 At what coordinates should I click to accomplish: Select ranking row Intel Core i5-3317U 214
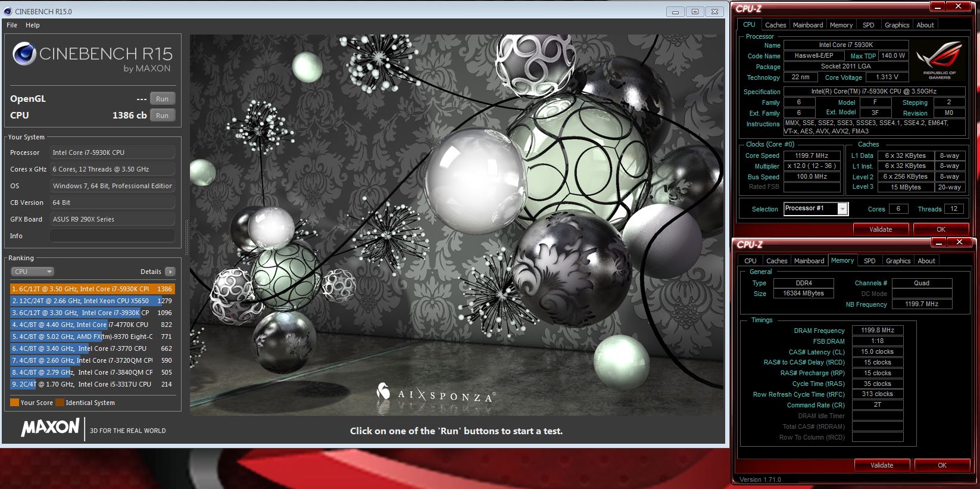92,384
